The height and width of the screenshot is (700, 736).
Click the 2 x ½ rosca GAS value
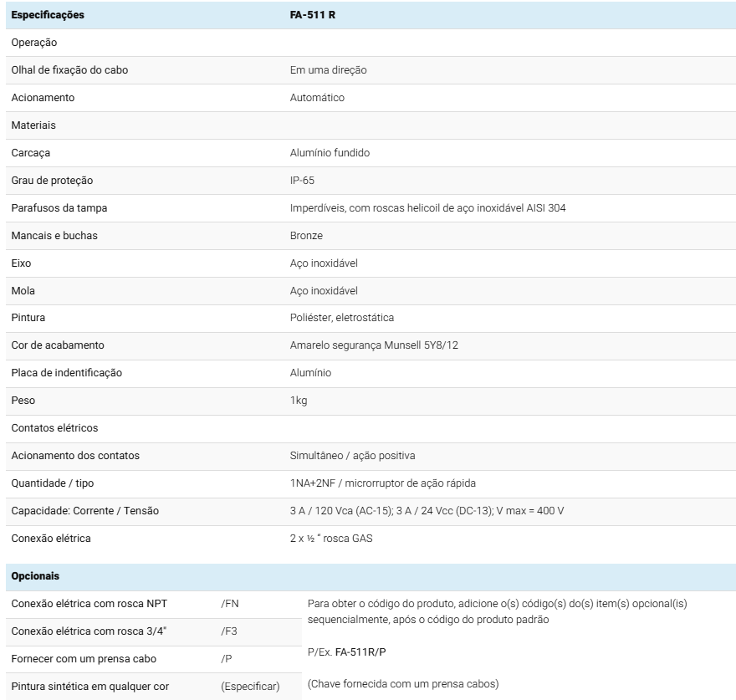[331, 539]
